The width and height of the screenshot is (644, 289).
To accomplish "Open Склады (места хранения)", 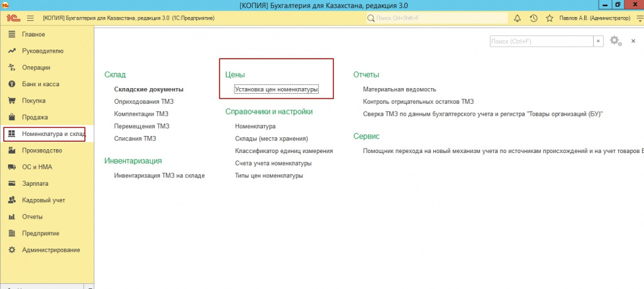I will 272,139.
